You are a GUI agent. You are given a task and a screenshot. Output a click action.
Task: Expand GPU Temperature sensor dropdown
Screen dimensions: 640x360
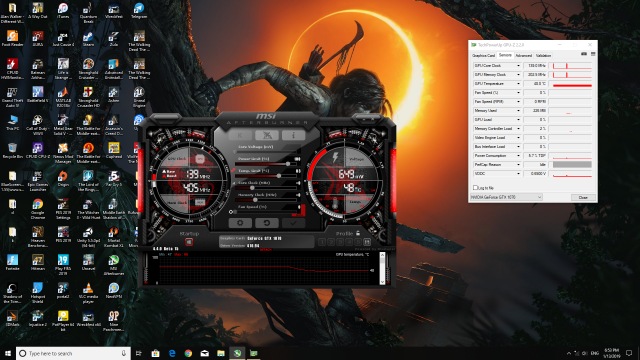[x=518, y=84]
